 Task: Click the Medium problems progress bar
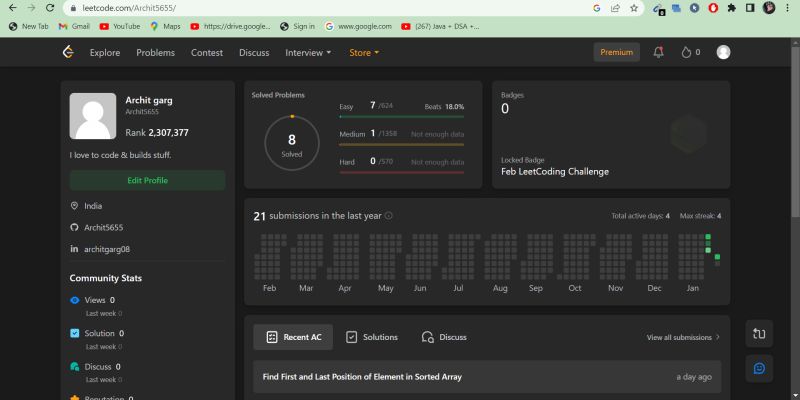402,145
